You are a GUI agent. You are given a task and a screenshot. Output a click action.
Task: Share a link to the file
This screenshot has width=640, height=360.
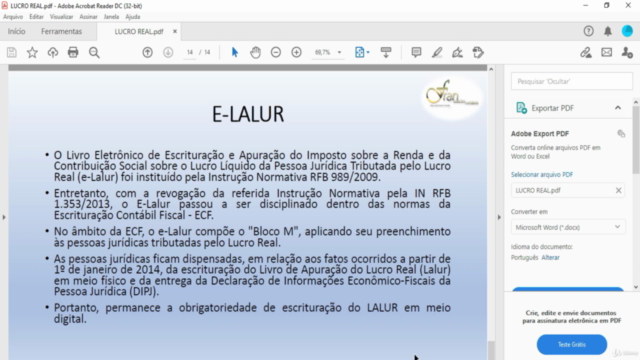586,52
